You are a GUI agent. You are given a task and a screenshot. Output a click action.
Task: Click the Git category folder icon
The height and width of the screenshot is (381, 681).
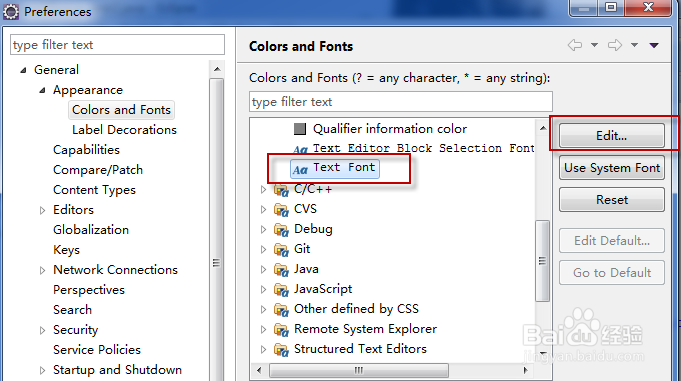(281, 250)
